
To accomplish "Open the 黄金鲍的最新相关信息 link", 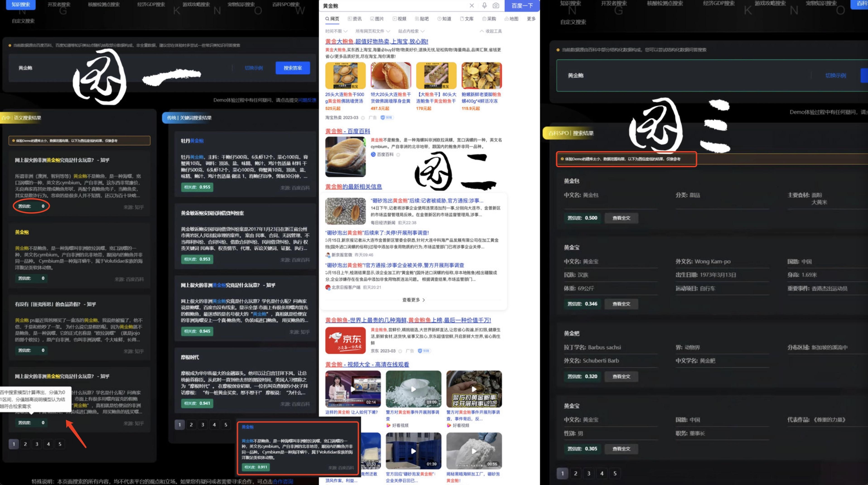I will (353, 187).
